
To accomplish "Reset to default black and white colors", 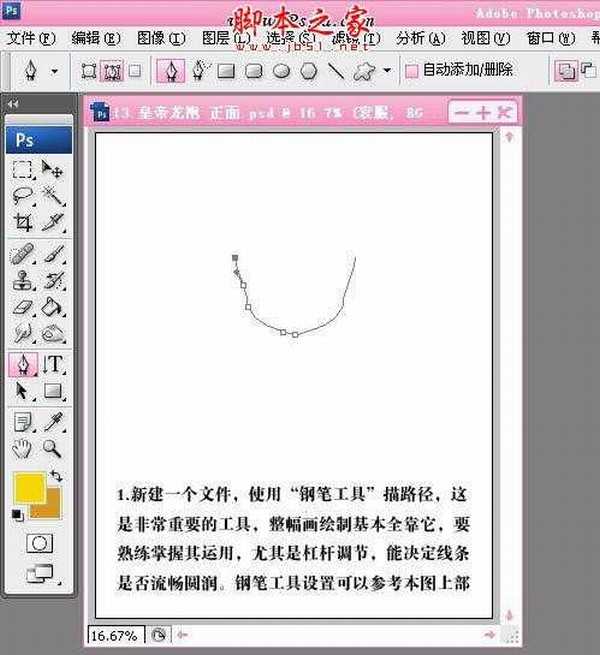I will click(x=17, y=514).
